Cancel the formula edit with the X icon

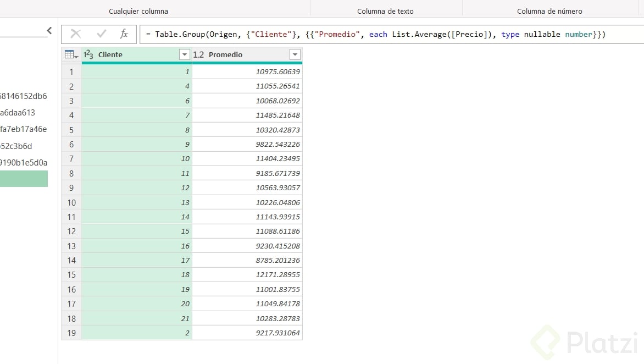pos(76,34)
